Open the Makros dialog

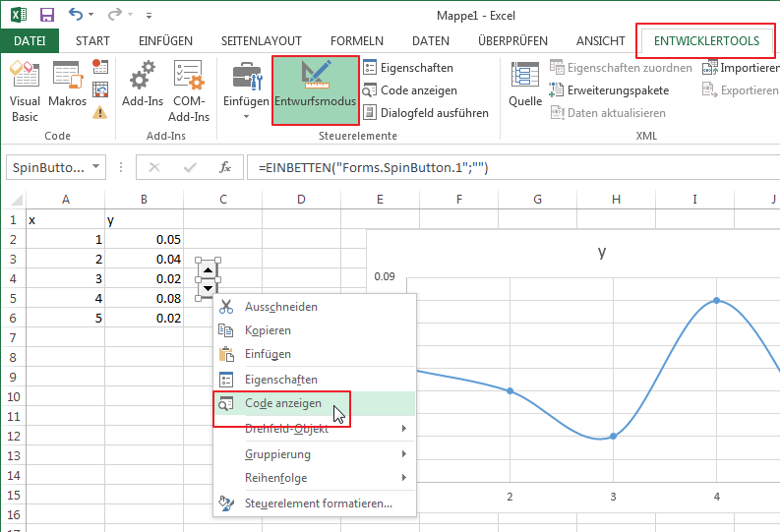coord(67,85)
